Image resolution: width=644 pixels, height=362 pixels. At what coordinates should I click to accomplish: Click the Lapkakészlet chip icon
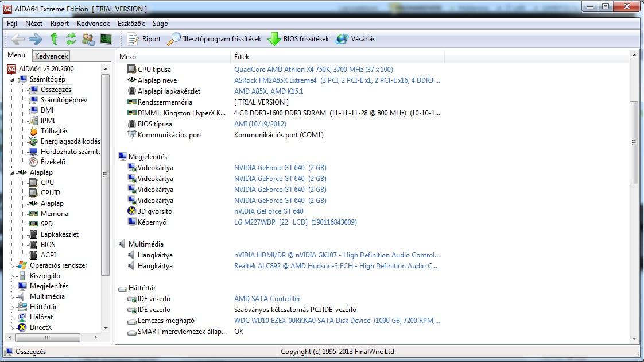coord(33,234)
